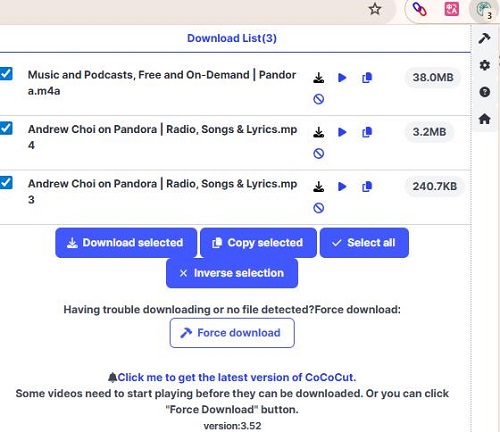Image resolution: width=500 pixels, height=432 pixels.
Task: Block the Andrew Choi mp4 entry
Action: pyautogui.click(x=319, y=153)
